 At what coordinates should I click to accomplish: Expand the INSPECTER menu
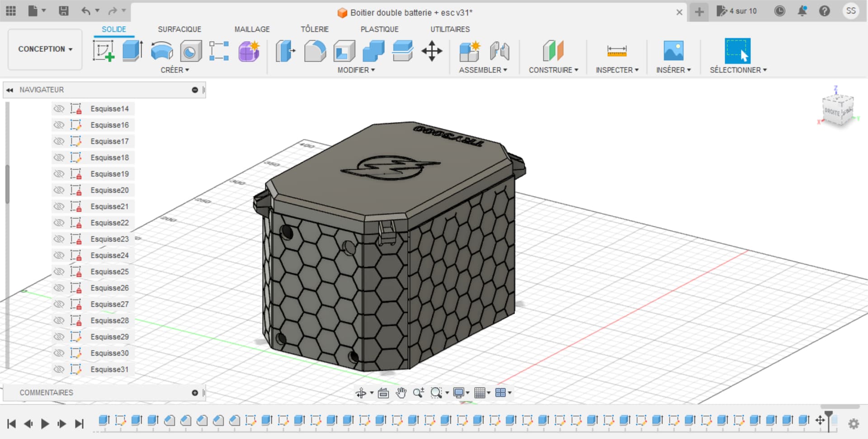617,70
